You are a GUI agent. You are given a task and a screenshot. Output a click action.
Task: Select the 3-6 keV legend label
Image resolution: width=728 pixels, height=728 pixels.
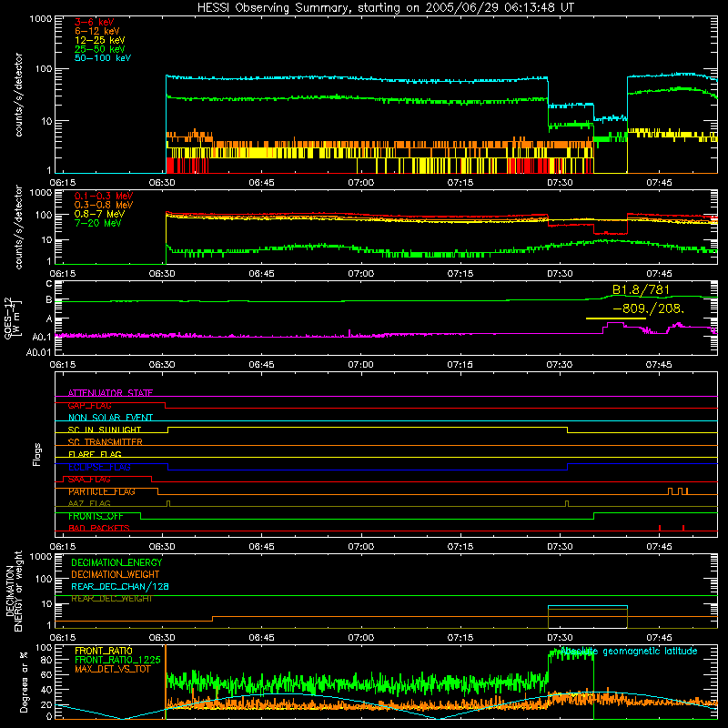(x=95, y=22)
